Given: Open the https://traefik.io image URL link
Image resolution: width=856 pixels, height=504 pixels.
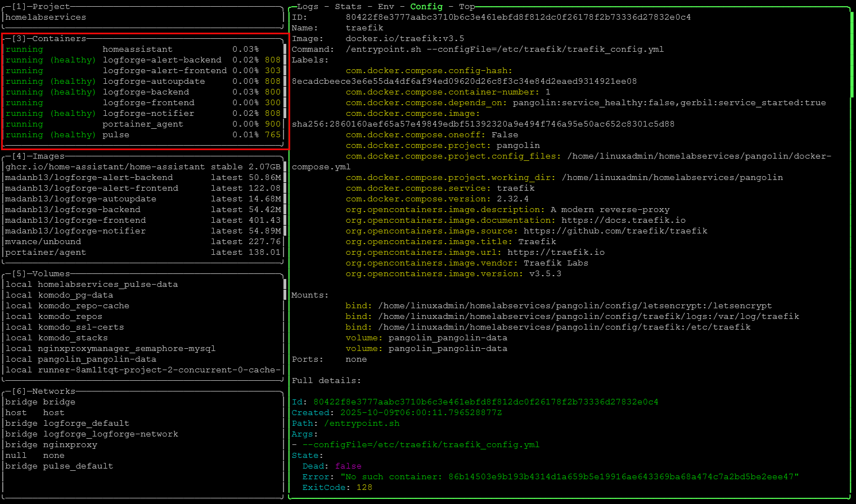Looking at the screenshot, I should click(x=556, y=253).
